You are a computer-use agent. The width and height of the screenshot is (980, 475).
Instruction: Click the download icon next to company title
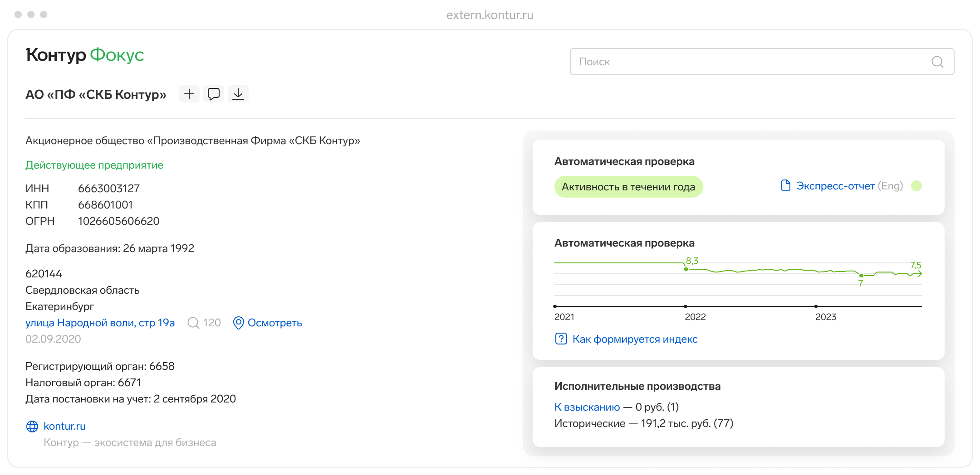[238, 94]
